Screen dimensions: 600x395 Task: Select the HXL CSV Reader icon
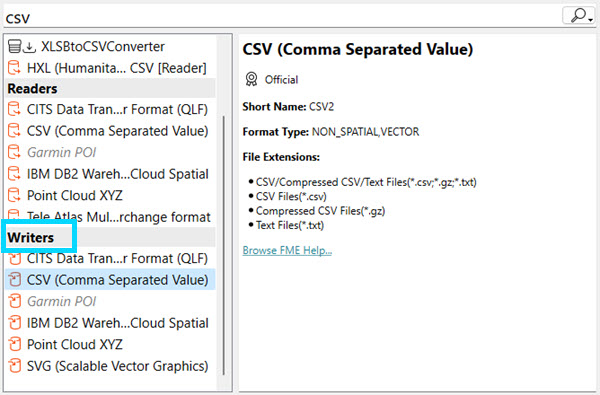tap(14, 68)
